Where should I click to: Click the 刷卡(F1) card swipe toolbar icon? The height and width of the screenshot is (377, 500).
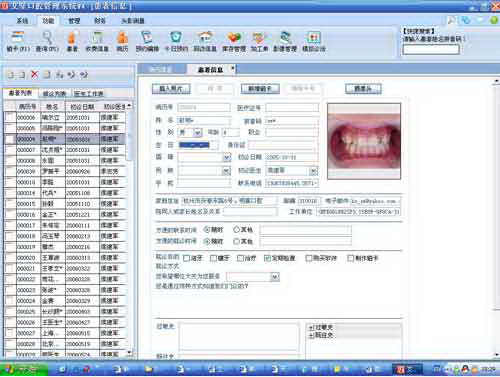coord(18,42)
